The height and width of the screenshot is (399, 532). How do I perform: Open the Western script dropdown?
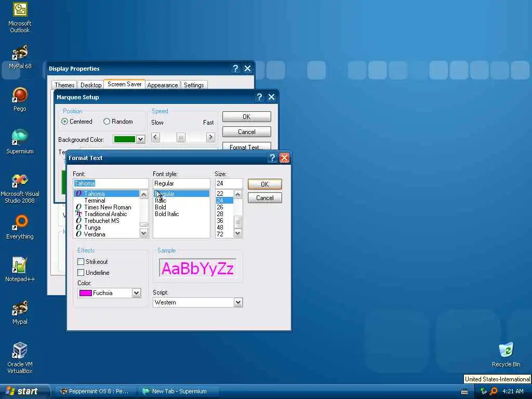[238, 302]
